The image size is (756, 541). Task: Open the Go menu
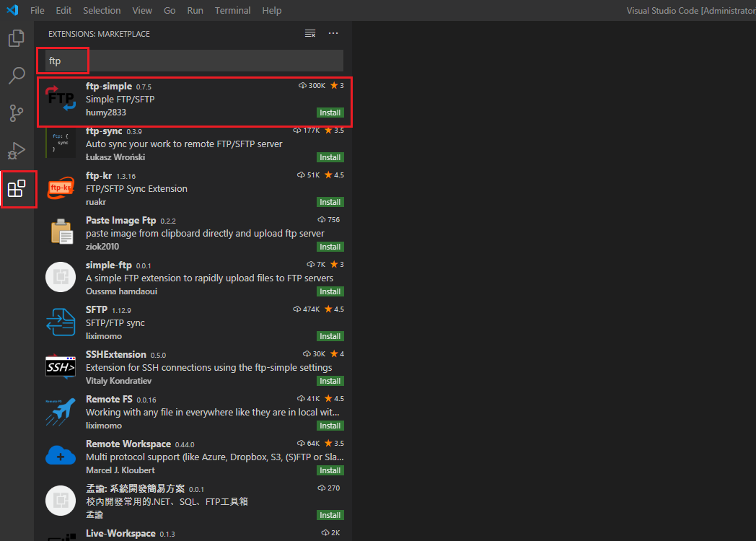pyautogui.click(x=170, y=10)
